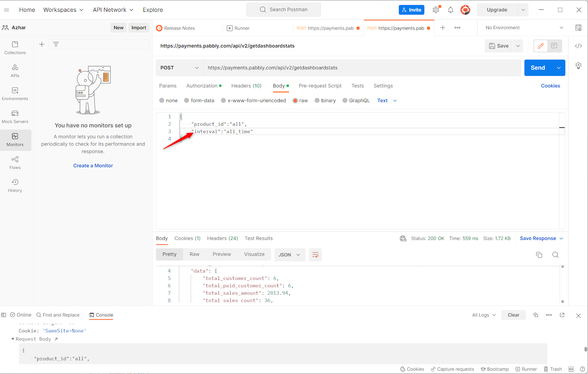Open the JSON response format dropdown
The image size is (588, 374).
289,255
